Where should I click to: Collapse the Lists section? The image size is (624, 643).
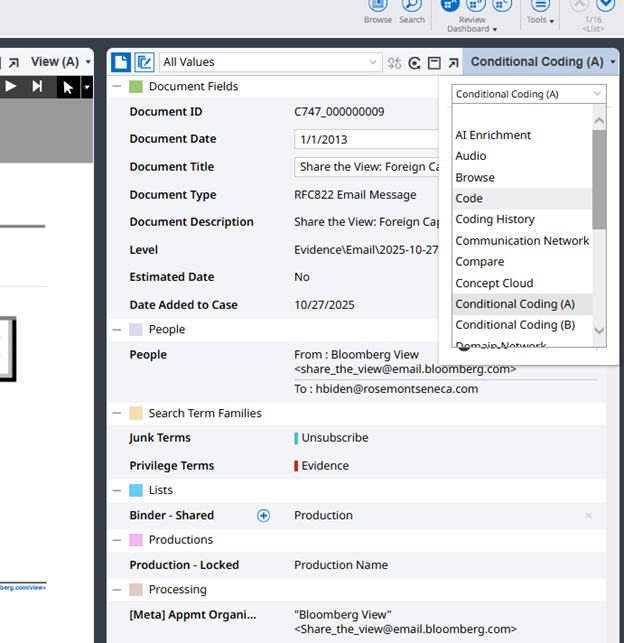[x=117, y=490]
